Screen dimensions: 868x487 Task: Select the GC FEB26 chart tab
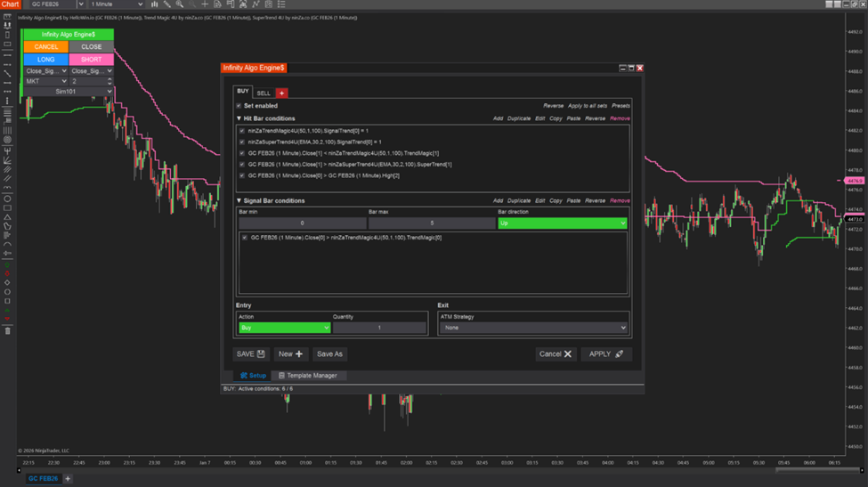(44, 478)
